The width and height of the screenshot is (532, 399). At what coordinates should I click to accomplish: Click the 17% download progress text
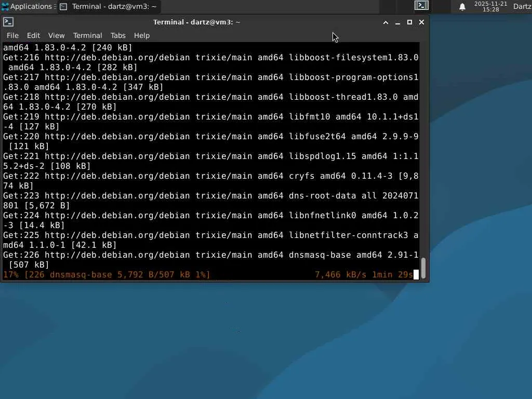coord(107,274)
